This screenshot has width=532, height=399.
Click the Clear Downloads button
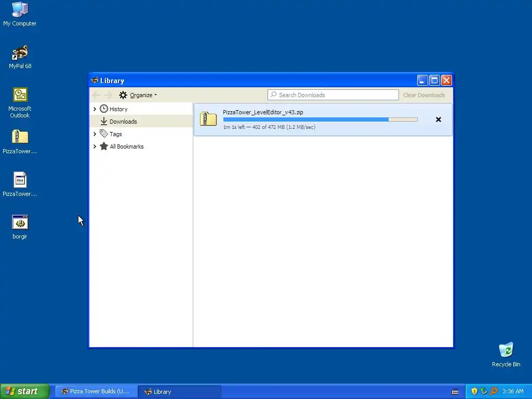point(424,95)
